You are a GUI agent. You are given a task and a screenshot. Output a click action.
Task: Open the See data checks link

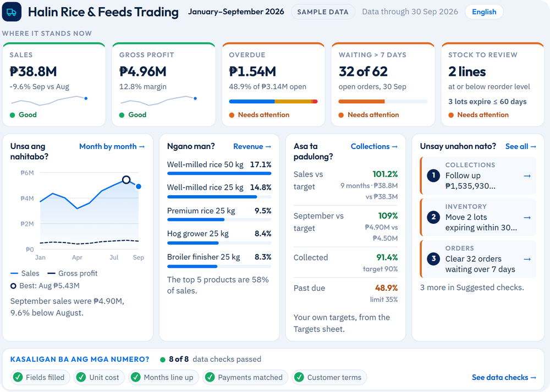tap(504, 377)
